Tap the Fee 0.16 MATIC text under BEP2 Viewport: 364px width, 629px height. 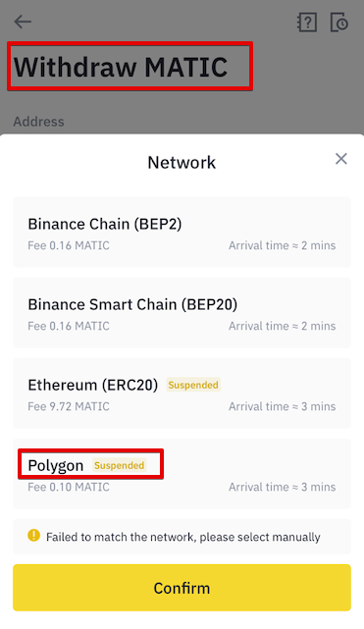[69, 245]
